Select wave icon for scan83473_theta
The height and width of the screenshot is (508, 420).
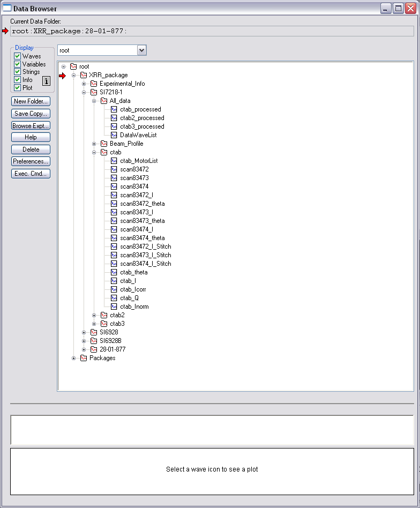[x=114, y=221]
